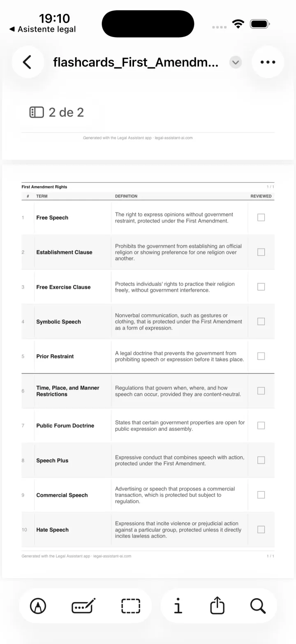296x644 pixels.
Task: Tap the Public Forum Doctrine definition text
Action: pyautogui.click(x=180, y=425)
